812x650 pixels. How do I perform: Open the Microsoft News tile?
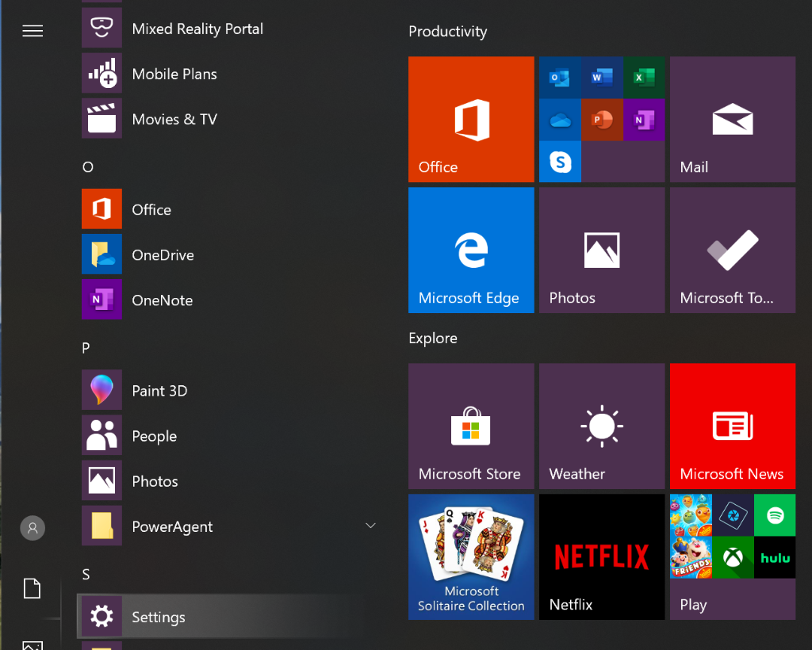(x=733, y=426)
